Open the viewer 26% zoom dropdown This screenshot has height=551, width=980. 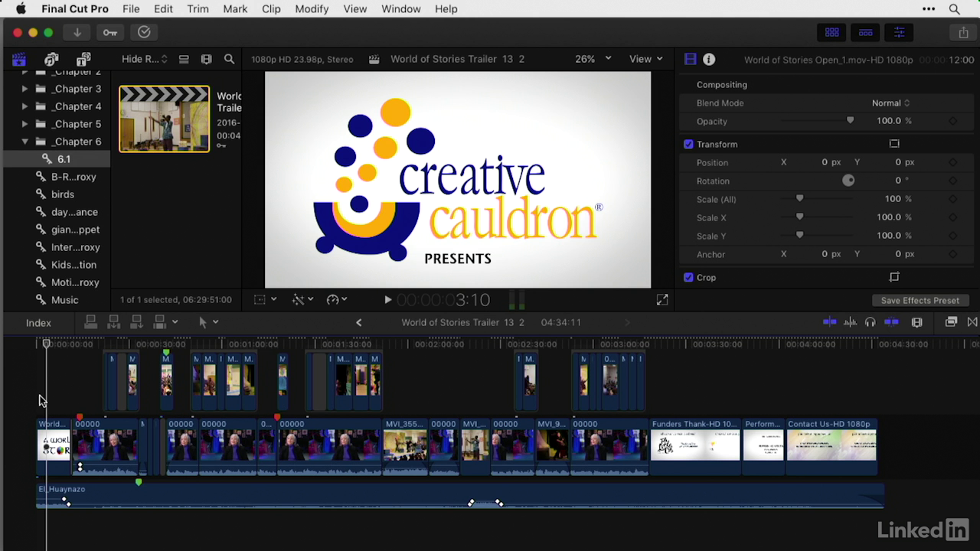(593, 59)
